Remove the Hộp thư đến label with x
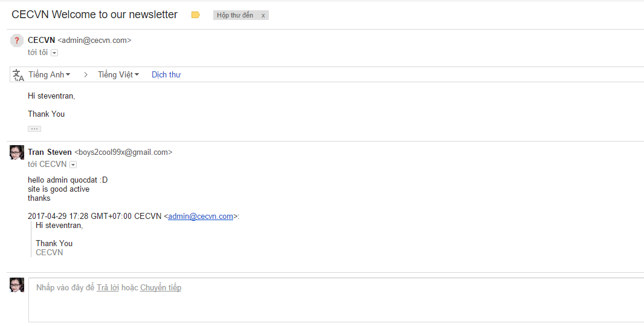The width and height of the screenshot is (644, 326). (x=263, y=15)
